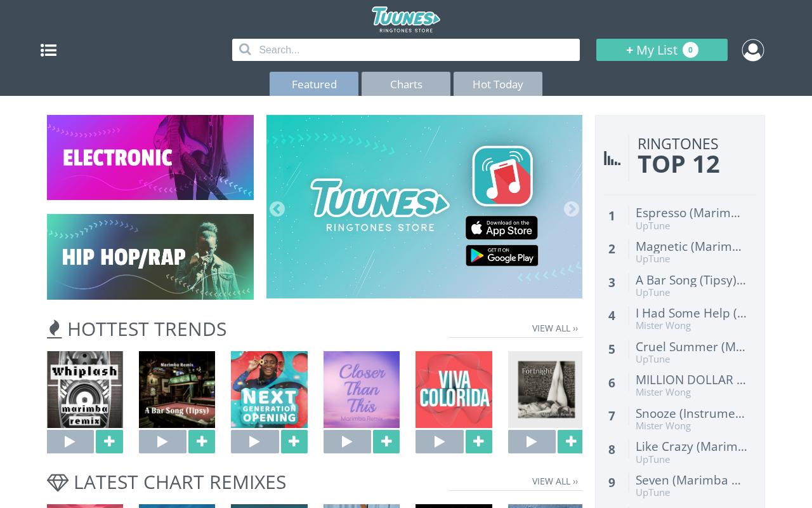Image resolution: width=812 pixels, height=508 pixels.
Task: Open the App Store download badge
Action: pos(502,228)
